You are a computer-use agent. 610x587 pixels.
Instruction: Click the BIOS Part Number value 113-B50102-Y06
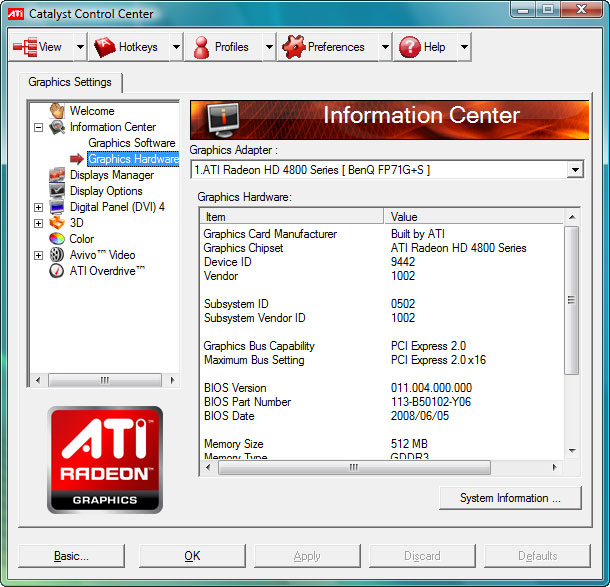[x=431, y=402]
